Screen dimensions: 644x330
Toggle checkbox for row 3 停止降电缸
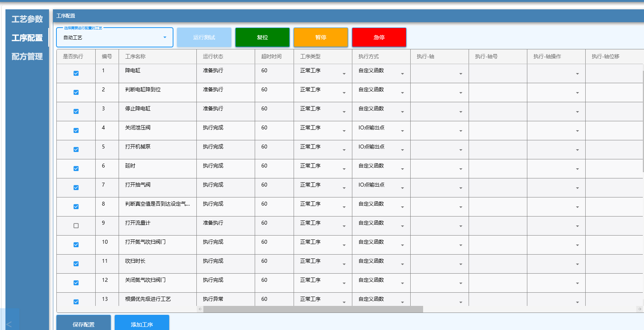[x=76, y=112]
